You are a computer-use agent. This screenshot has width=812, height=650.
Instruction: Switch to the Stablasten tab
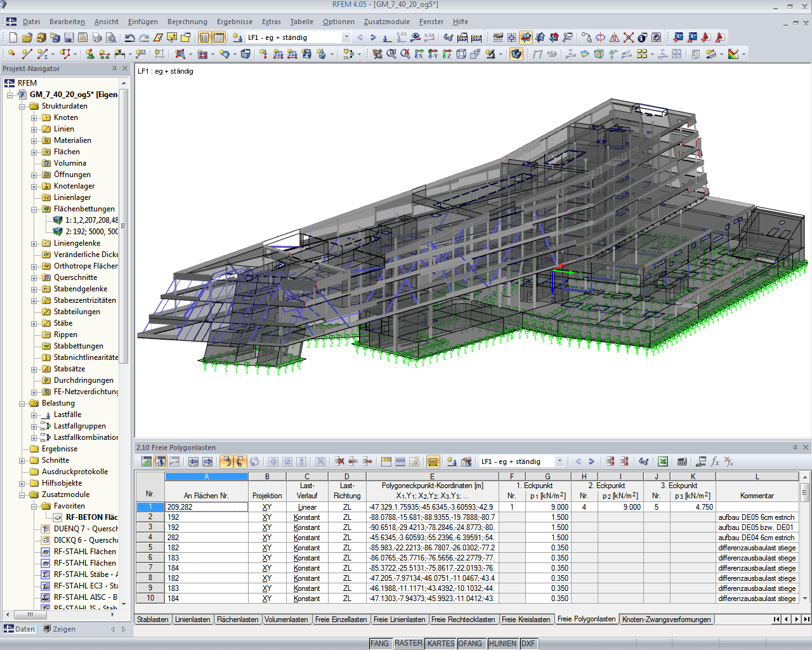point(152,619)
